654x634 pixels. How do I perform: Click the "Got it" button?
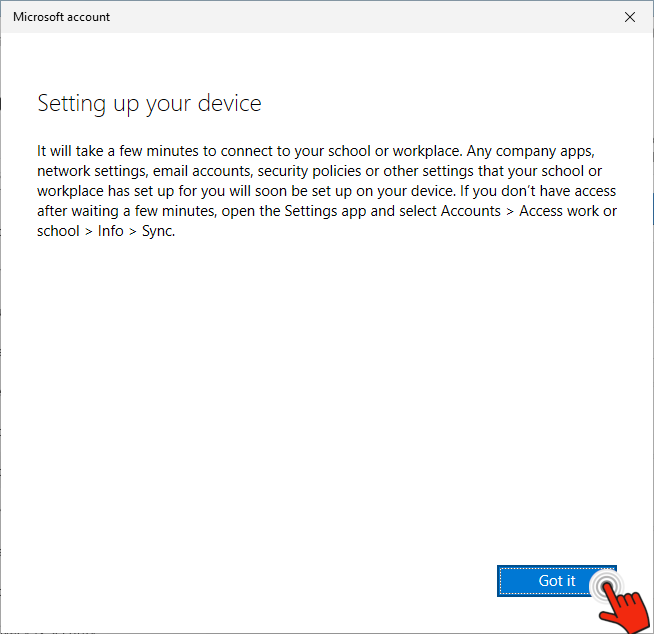pyautogui.click(x=556, y=581)
